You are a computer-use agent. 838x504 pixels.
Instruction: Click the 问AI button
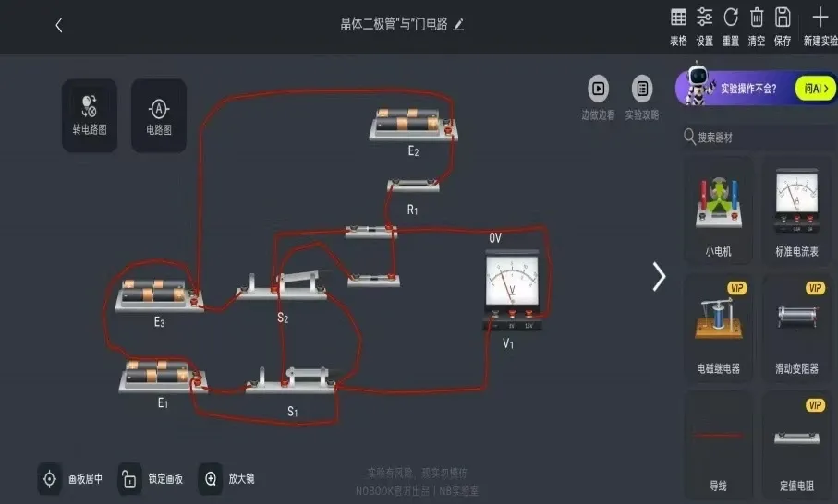[815, 89]
